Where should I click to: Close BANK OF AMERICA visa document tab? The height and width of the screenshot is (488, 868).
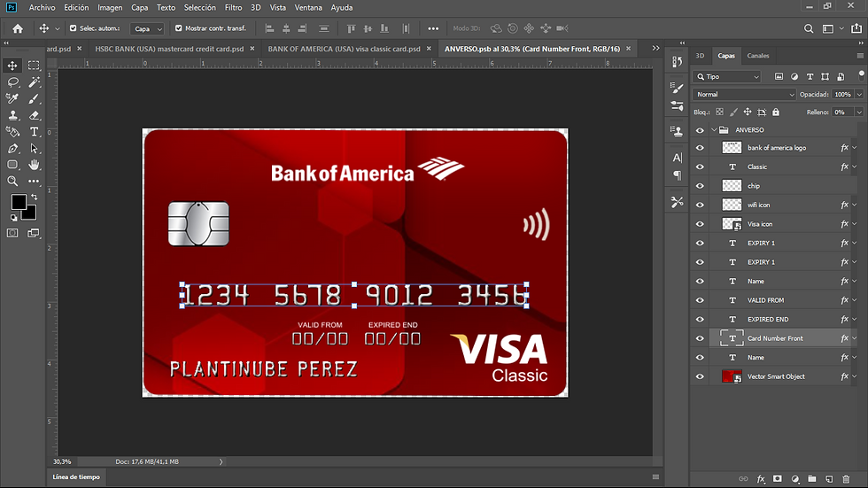[x=429, y=49]
